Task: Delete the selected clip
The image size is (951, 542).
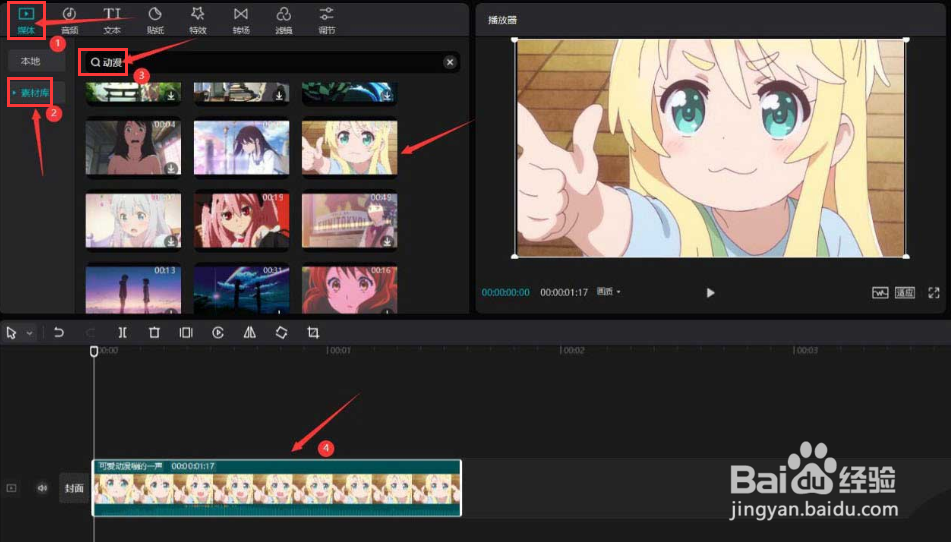Action: click(x=154, y=332)
